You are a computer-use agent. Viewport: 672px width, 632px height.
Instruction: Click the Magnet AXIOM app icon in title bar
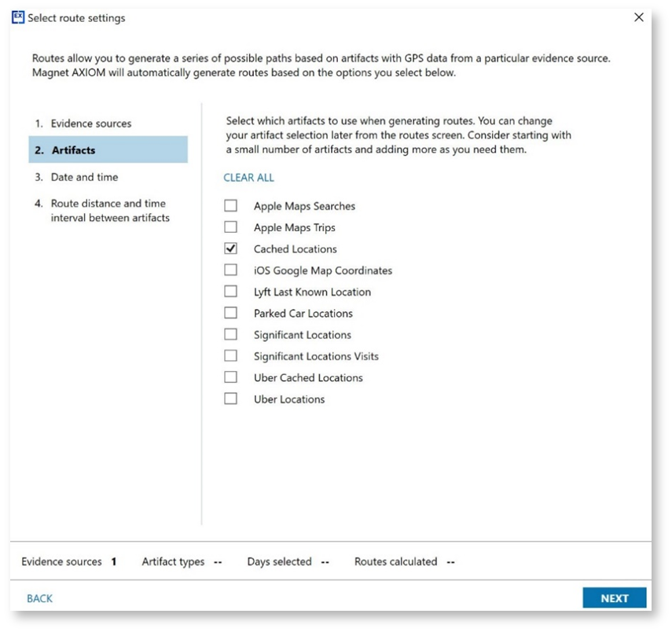pos(19,17)
